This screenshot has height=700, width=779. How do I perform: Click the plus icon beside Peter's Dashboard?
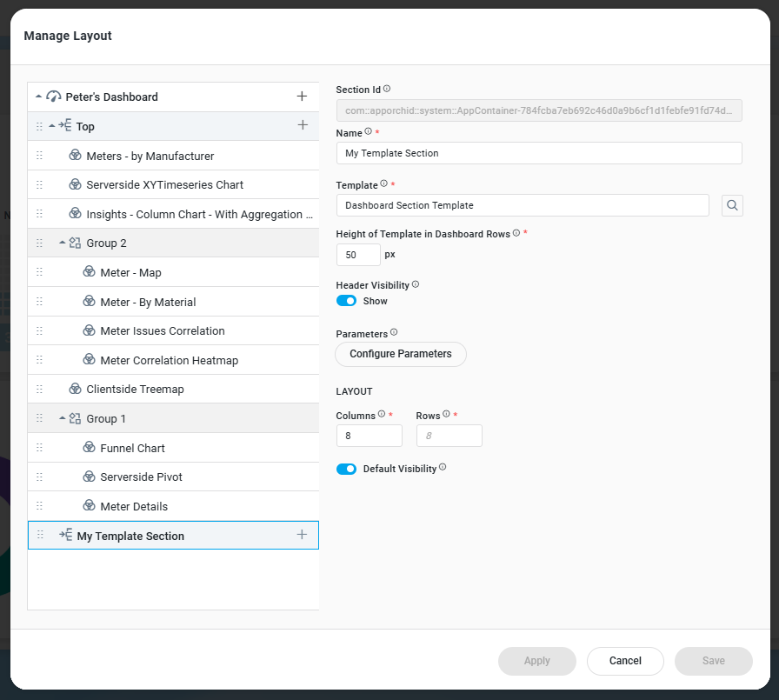[x=302, y=97]
